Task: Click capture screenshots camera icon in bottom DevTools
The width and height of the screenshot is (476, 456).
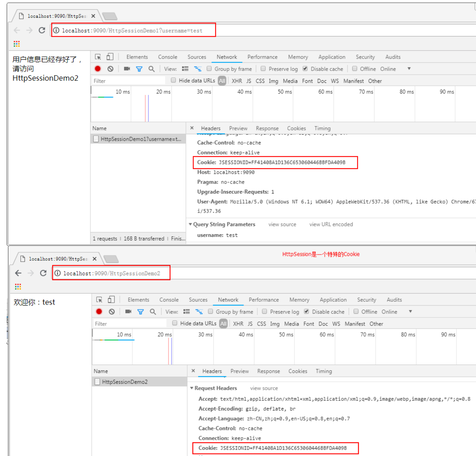Action: click(x=128, y=312)
